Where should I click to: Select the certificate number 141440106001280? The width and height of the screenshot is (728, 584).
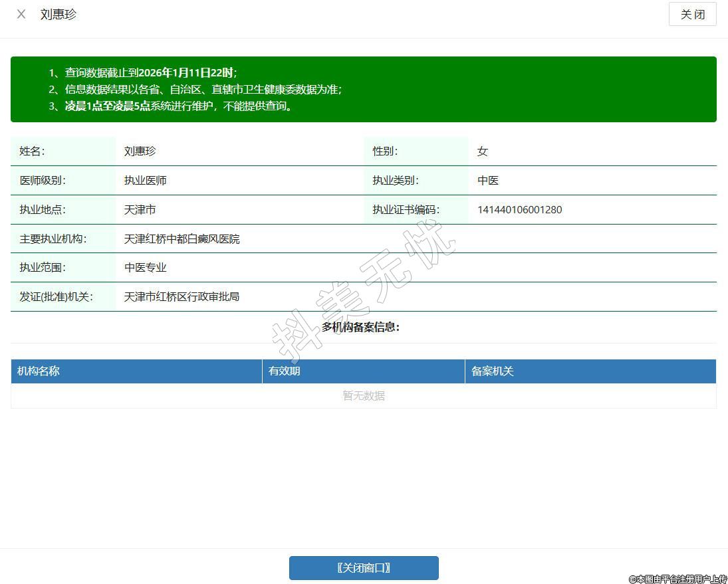point(519,210)
